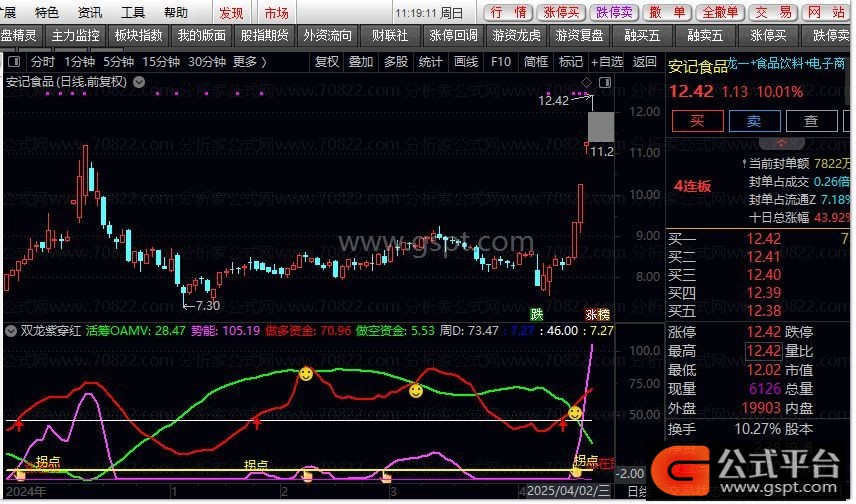Open the 资讯 menu
The image size is (856, 504).
pyautogui.click(x=90, y=12)
